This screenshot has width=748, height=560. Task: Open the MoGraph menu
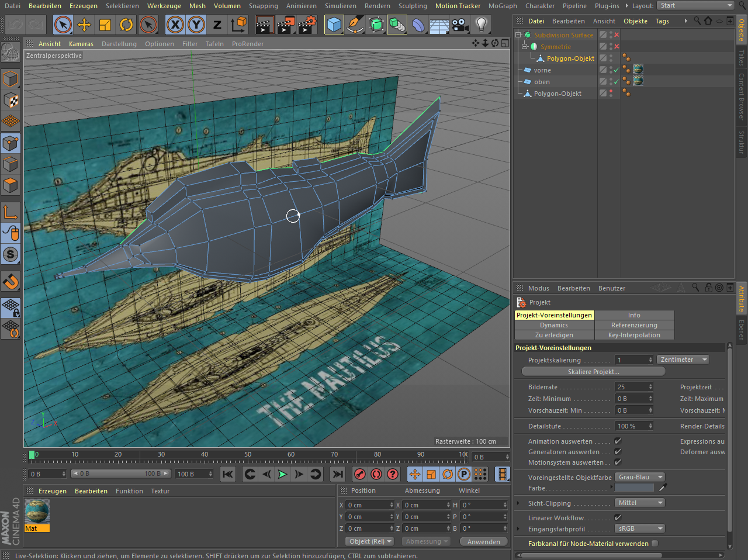503,6
